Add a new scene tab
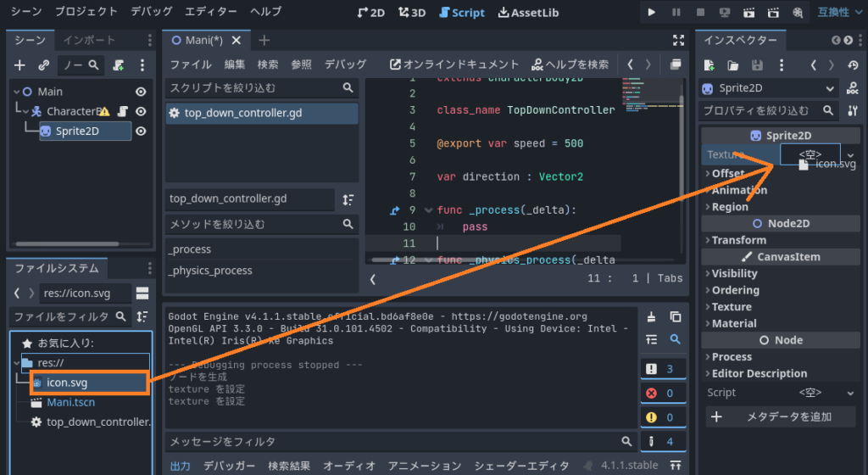This screenshot has width=868, height=475. click(x=264, y=40)
